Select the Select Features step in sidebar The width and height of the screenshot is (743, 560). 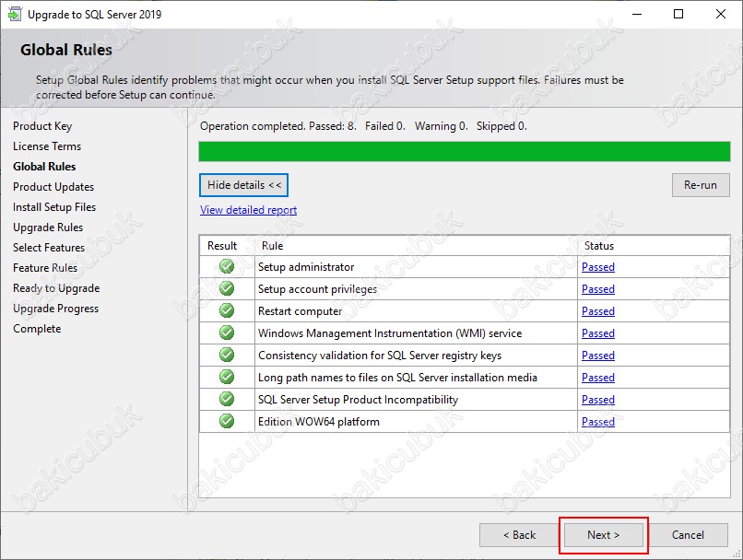pos(49,248)
